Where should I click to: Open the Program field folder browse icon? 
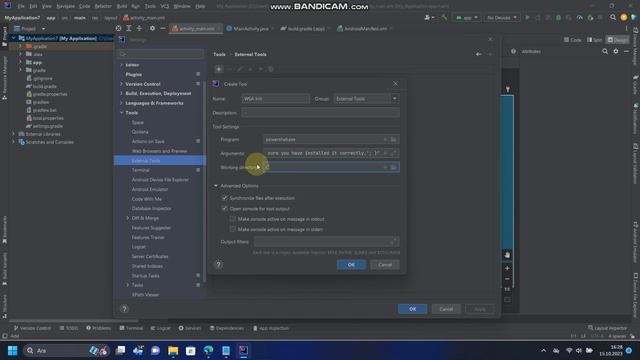click(393, 140)
